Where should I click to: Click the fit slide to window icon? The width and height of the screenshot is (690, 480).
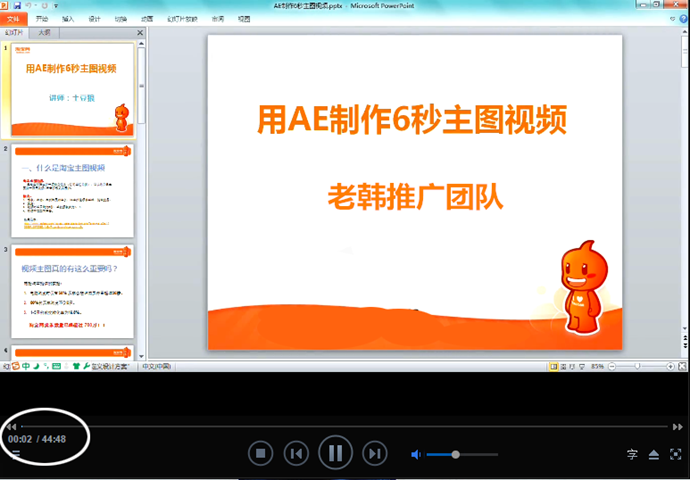click(682, 366)
